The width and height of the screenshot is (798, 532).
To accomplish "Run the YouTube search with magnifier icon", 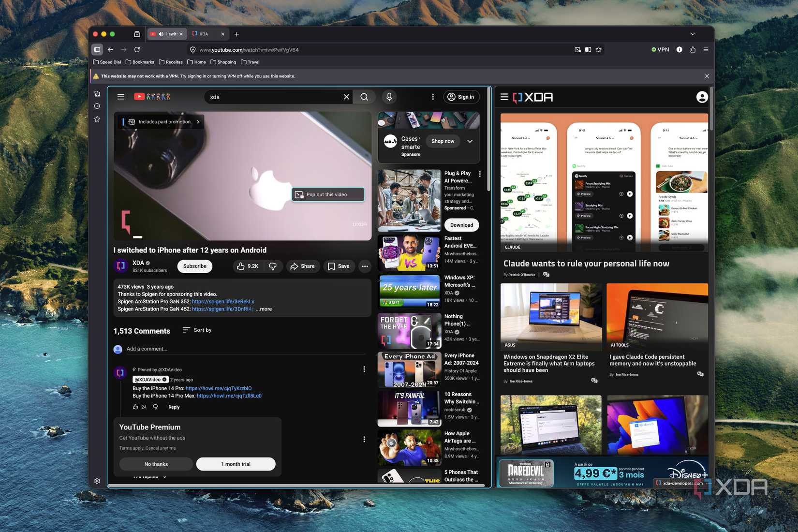I will (x=364, y=97).
